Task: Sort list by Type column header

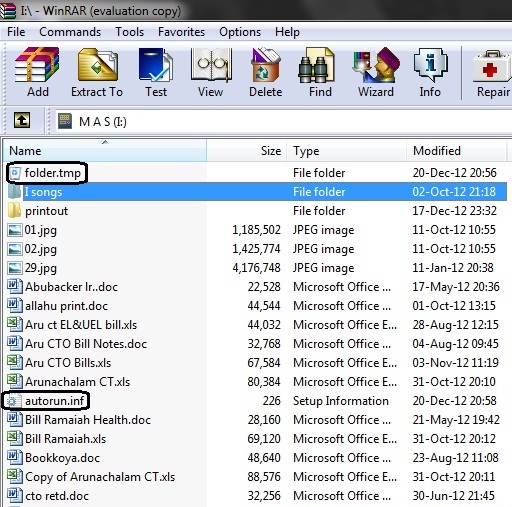Action: click(x=347, y=151)
